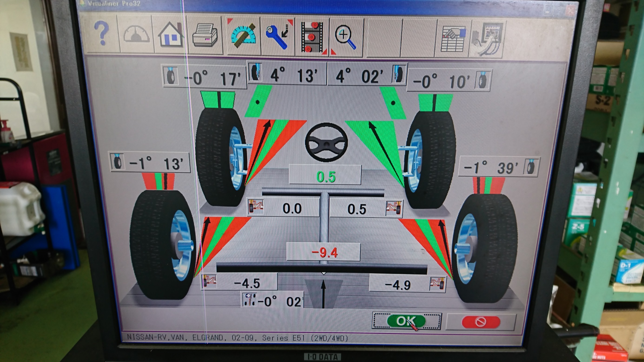Click rear right camber icon beside -1° 39'
644x362 pixels.
point(531,167)
